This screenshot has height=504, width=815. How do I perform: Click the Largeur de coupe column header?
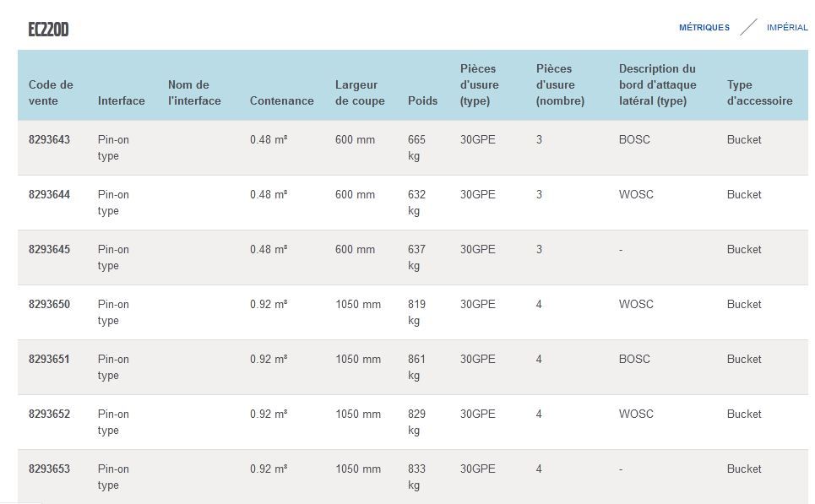[360, 93]
